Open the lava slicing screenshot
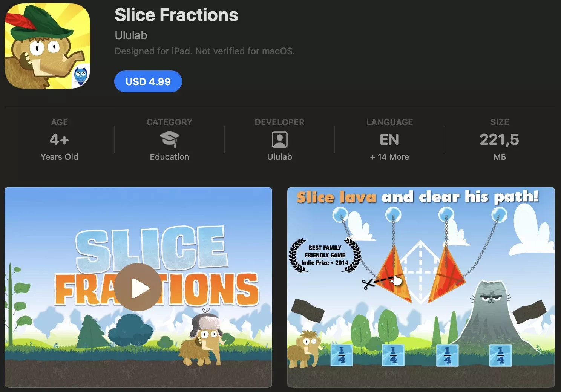 pyautogui.click(x=421, y=287)
